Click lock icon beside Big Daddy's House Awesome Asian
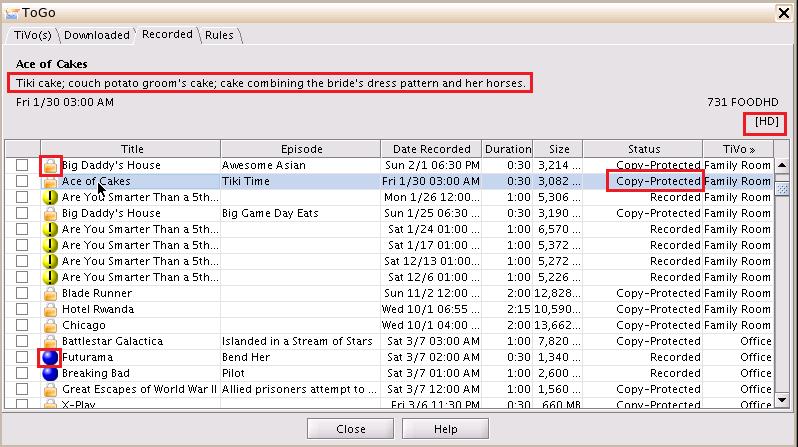798x447 pixels. [x=50, y=166]
